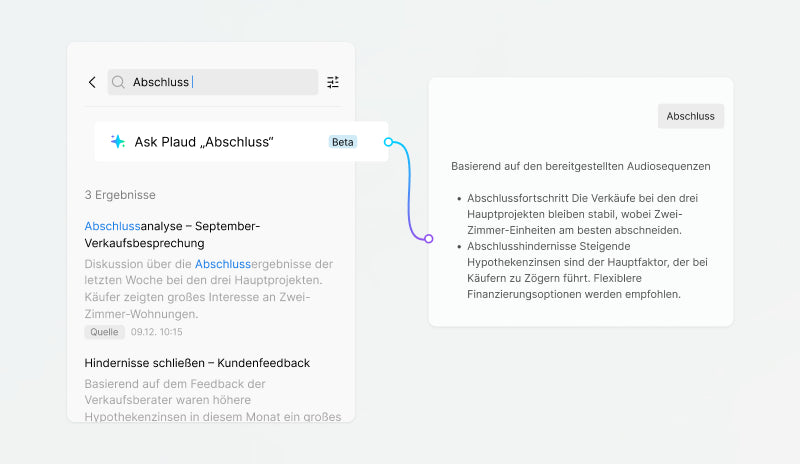Click the purple connector node near answer panel
The image size is (800, 464).
(428, 238)
